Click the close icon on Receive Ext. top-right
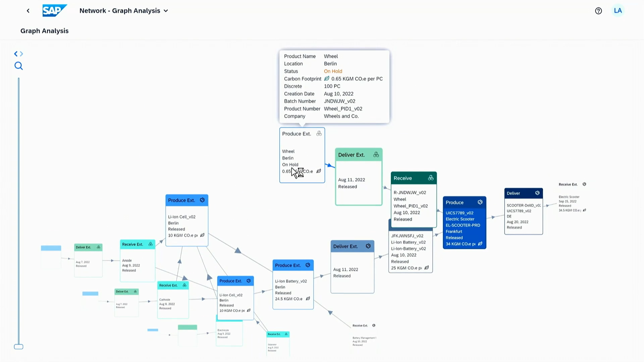 (x=586, y=184)
